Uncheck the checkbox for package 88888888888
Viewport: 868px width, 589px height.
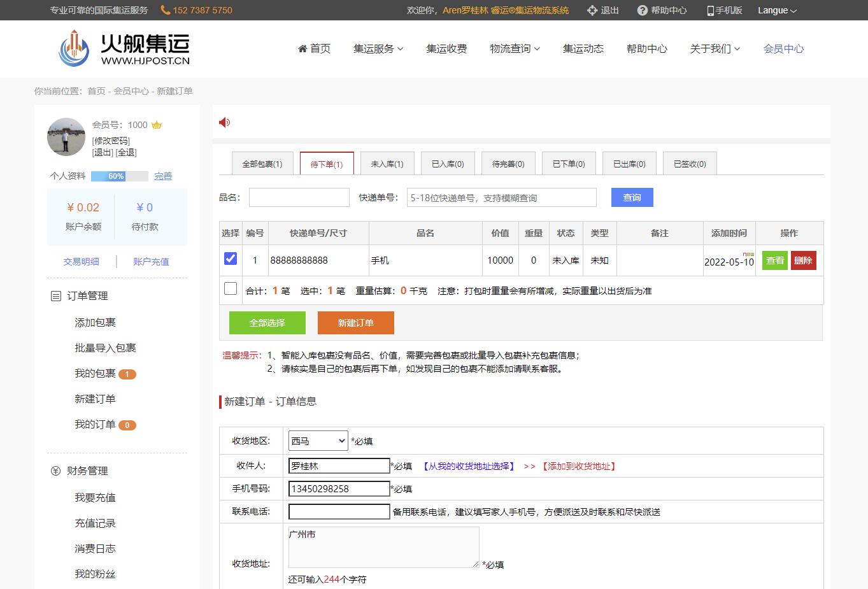[231, 259]
